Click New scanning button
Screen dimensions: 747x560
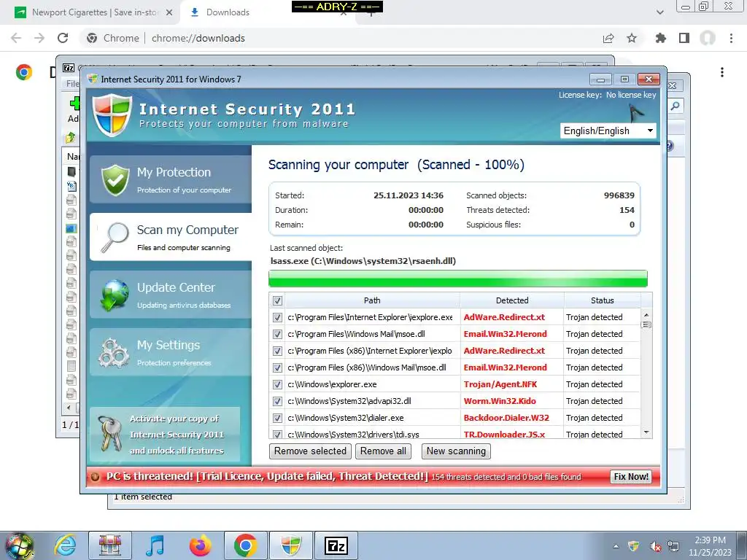[x=456, y=451]
